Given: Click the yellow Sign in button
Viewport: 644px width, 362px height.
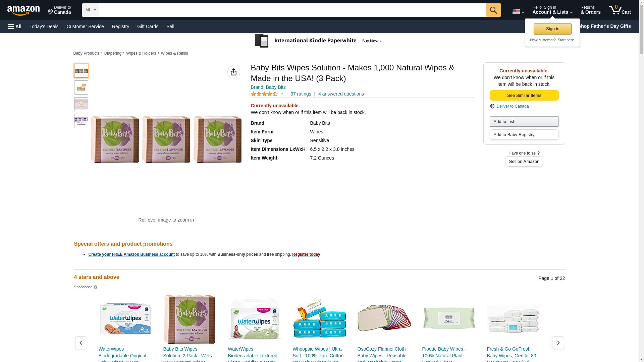Looking at the screenshot, I should click(x=552, y=29).
